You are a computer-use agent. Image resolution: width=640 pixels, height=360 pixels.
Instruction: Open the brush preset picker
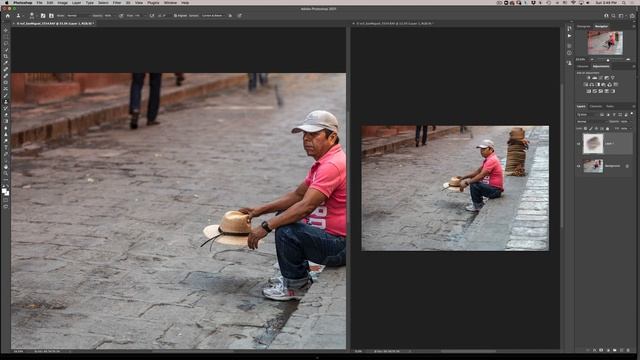33,16
